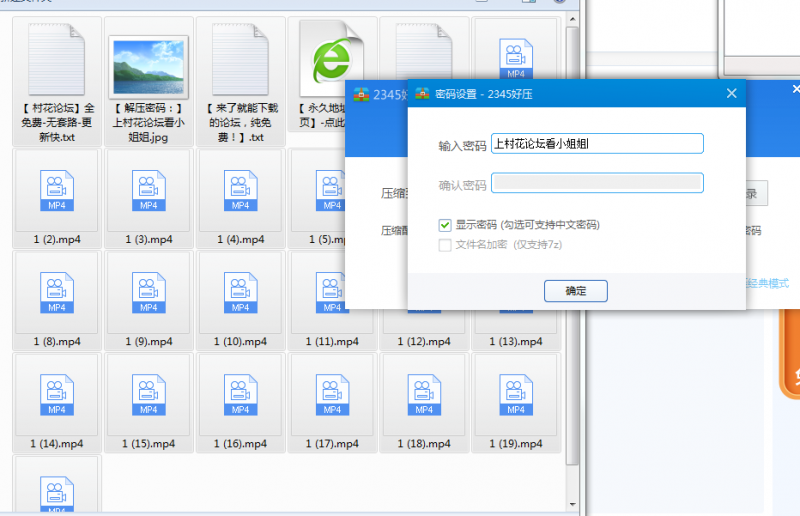Click the 1 (9).mp4 file icon
The width and height of the screenshot is (800, 516).
[149, 292]
